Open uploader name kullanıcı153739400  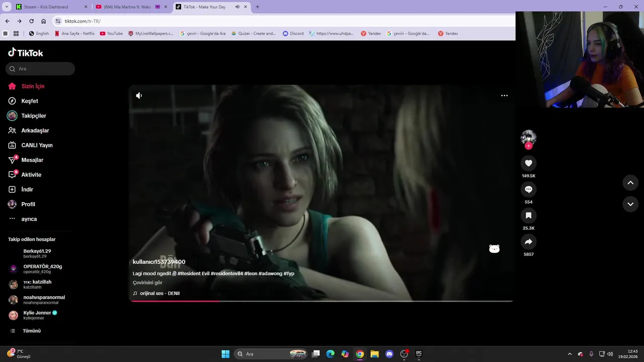click(x=159, y=262)
